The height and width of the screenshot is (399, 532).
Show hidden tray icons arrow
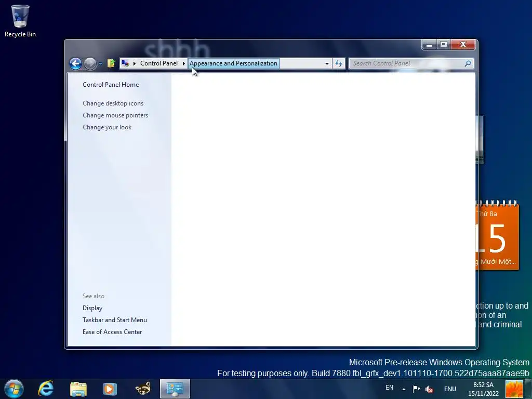(404, 389)
